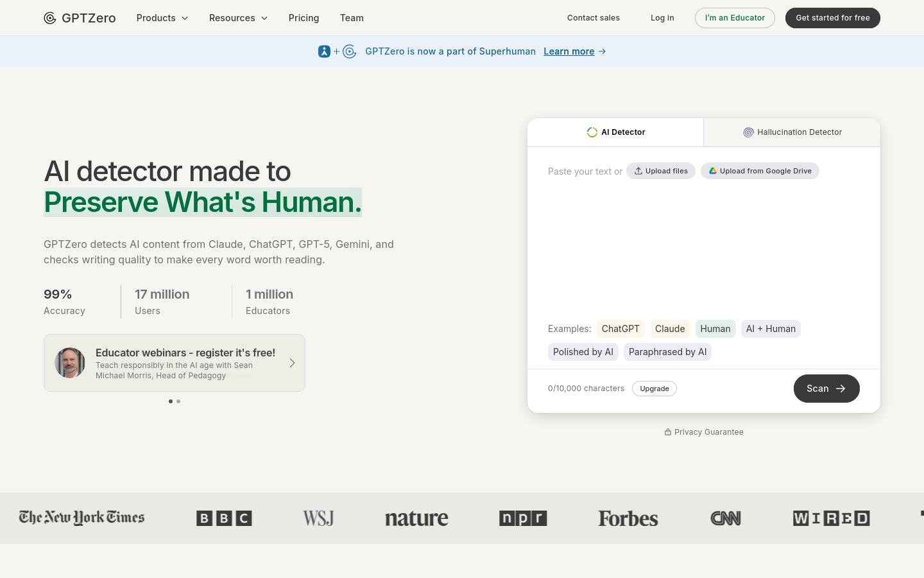Click the Google Drive logo icon
Screen dimensions: 924x578
(x=713, y=171)
